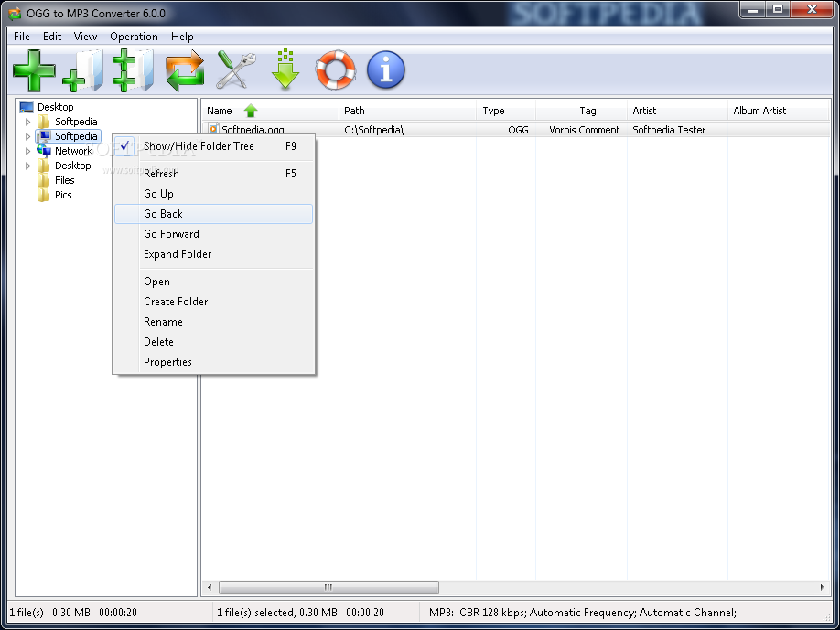Click the Desktop monitor icon at tree root
Viewport: 840px width, 630px height.
click(27, 107)
